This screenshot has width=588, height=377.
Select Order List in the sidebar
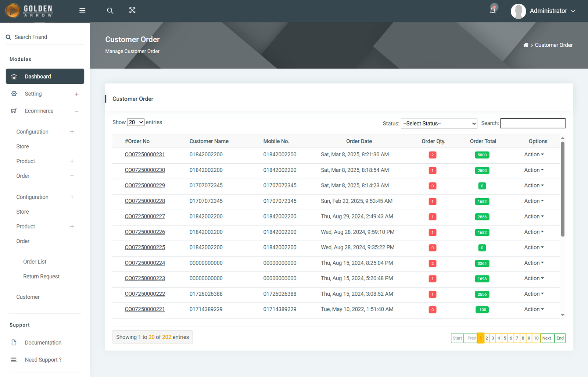click(x=35, y=262)
